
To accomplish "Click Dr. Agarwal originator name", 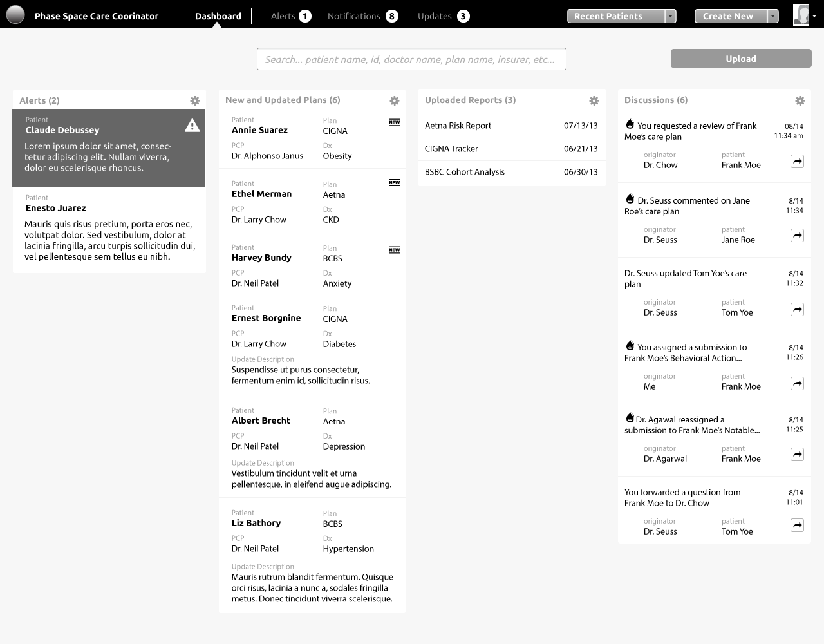I will pos(665,459).
